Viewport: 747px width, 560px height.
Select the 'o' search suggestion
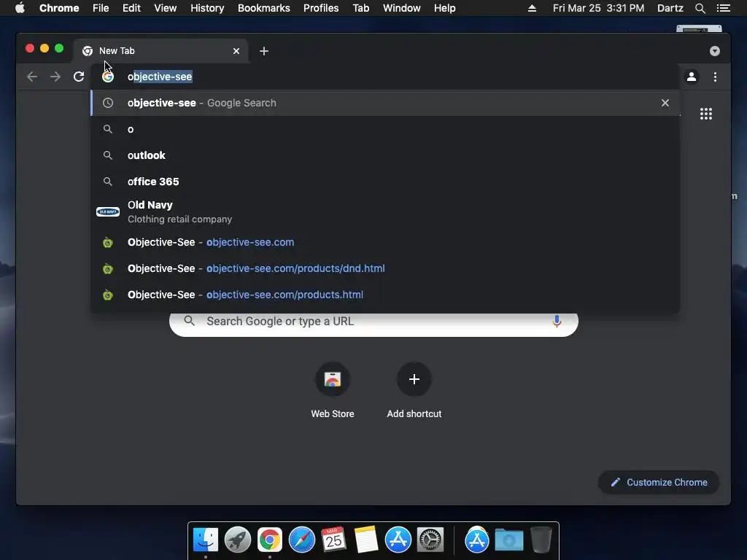click(385, 129)
